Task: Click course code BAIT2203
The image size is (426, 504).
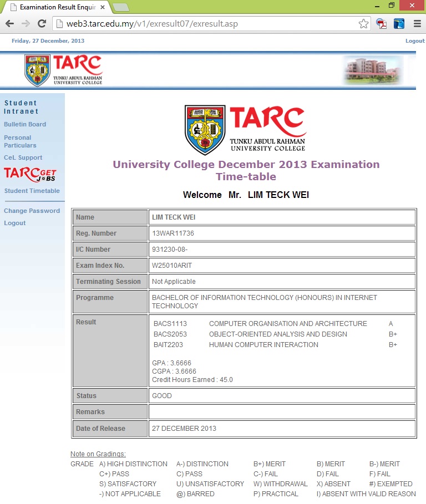Action: 168,344
